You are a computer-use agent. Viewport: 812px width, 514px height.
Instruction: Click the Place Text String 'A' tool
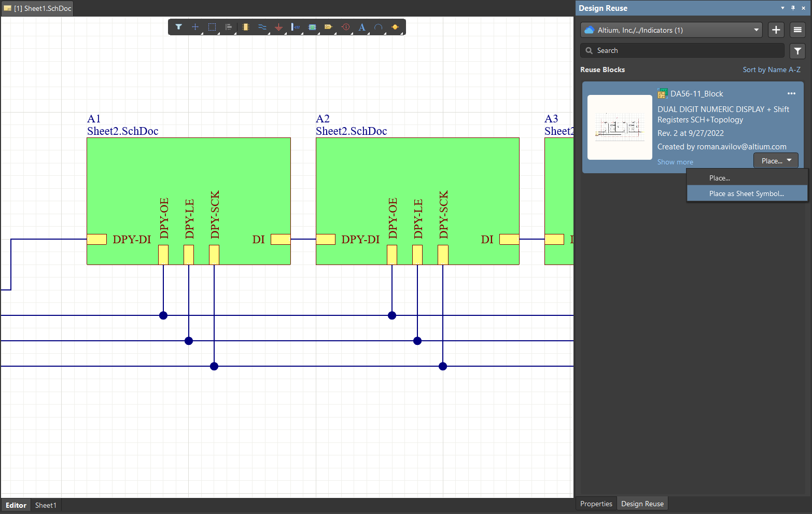[x=362, y=27]
